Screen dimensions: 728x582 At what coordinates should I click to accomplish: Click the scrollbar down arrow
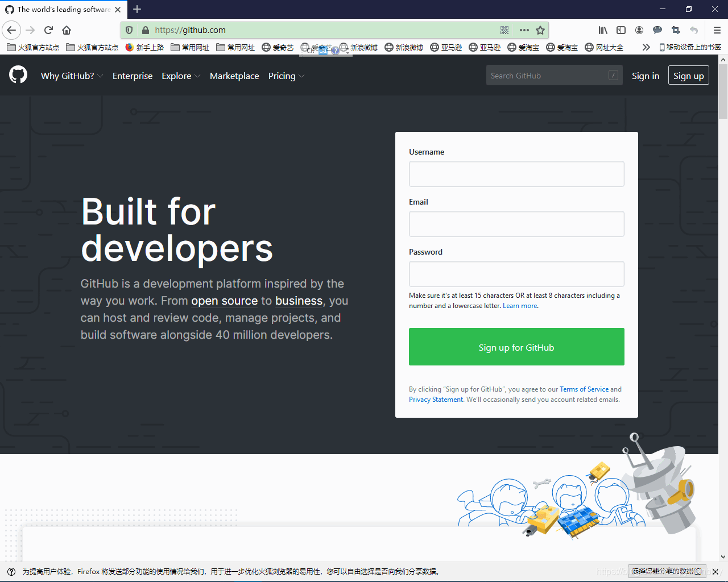point(723,557)
